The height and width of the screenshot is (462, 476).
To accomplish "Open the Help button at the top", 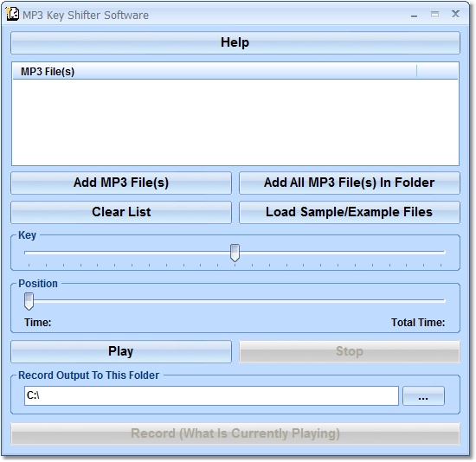I will pyautogui.click(x=235, y=42).
